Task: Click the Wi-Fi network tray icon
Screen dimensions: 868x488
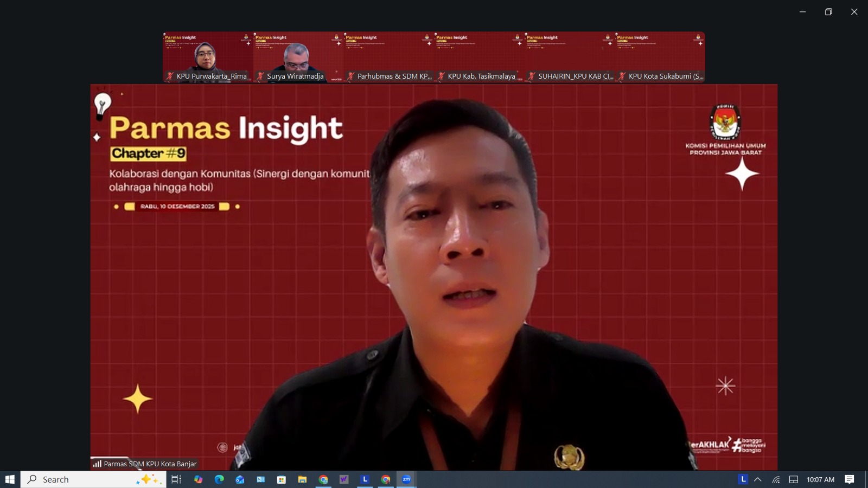Action: click(x=776, y=479)
